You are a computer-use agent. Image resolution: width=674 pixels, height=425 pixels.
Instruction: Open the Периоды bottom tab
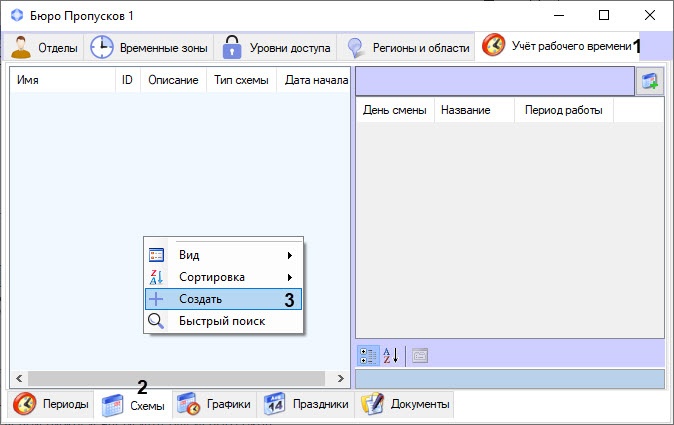coord(52,404)
